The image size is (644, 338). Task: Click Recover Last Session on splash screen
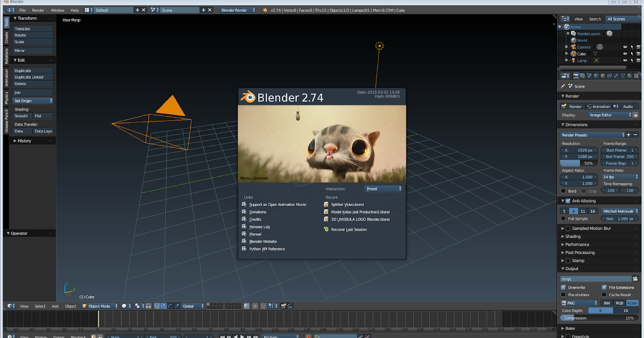pyautogui.click(x=349, y=230)
